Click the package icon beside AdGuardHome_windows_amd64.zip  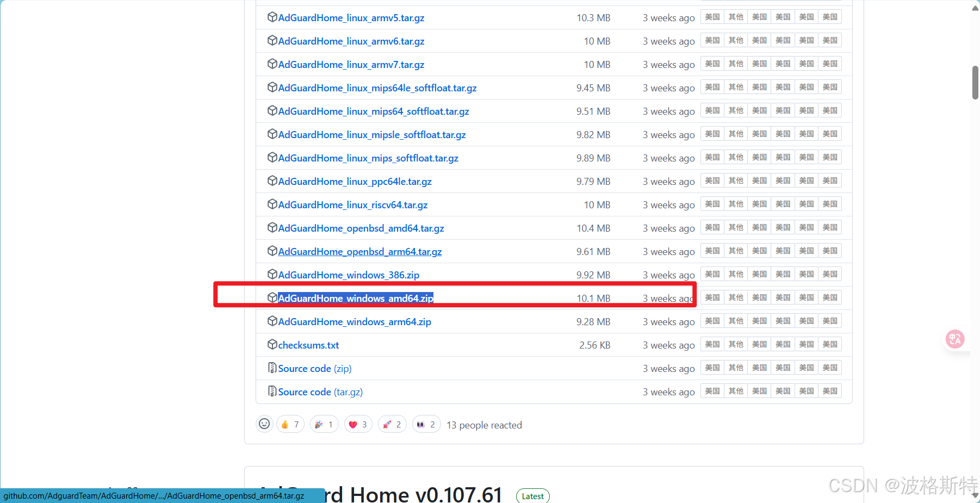[272, 298]
